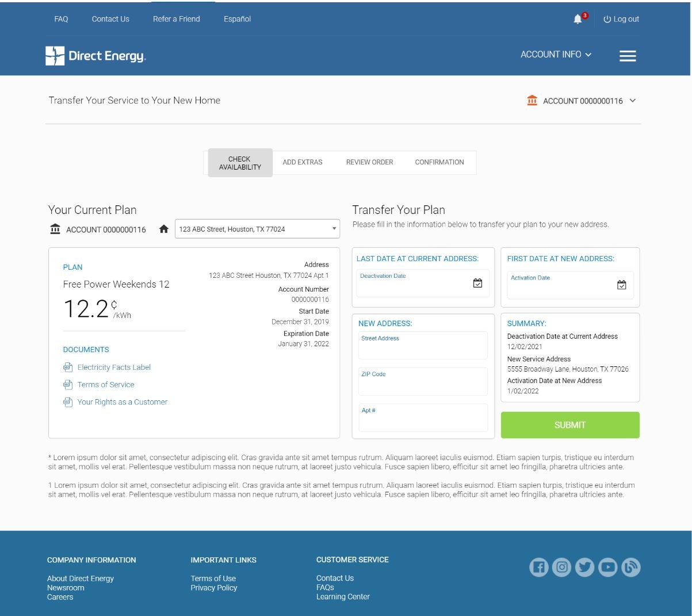Open the hamburger menu

pos(628,56)
